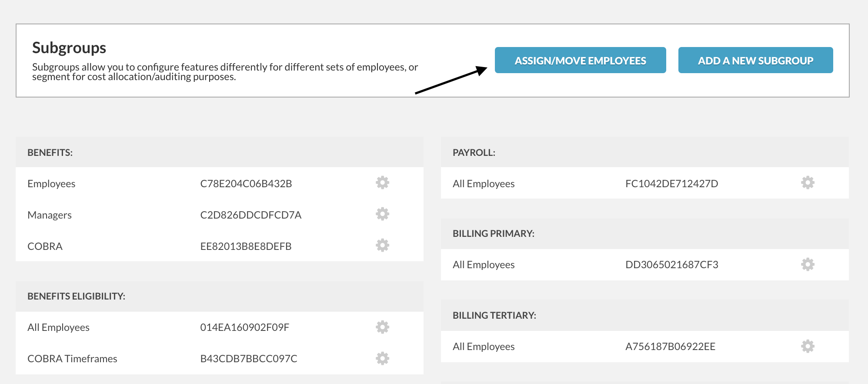Click gear icon for Payroll All Employees
This screenshot has height=384, width=868.
pyautogui.click(x=808, y=183)
